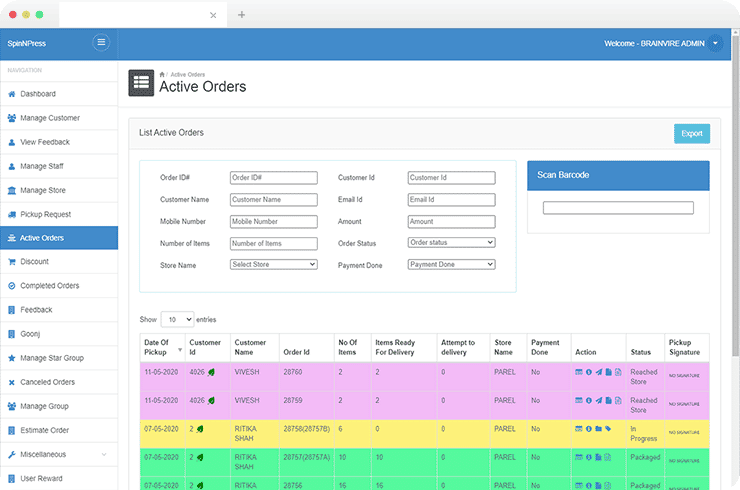Click circular info icon for order 28758(28757B)
Viewport: 740px width, 490px height.
589,429
